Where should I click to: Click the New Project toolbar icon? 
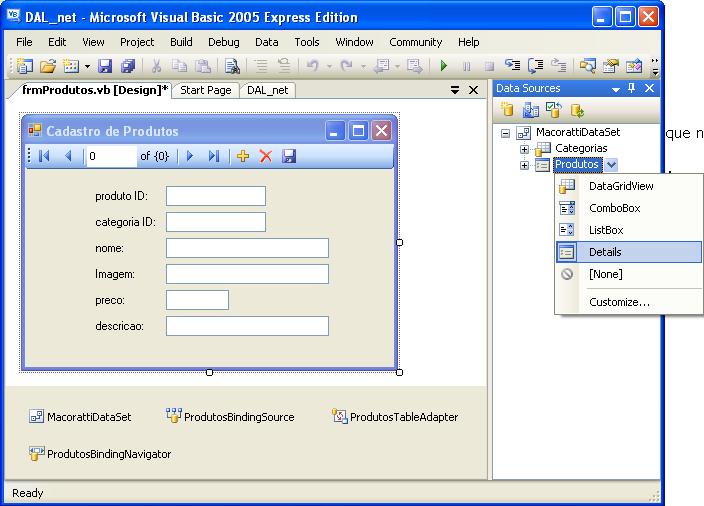coord(25,66)
